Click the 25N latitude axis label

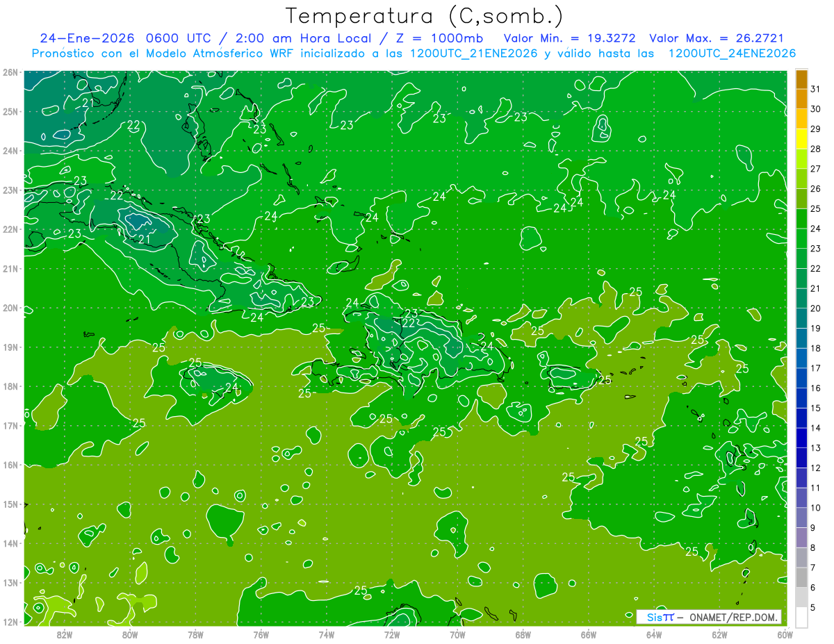[10, 112]
